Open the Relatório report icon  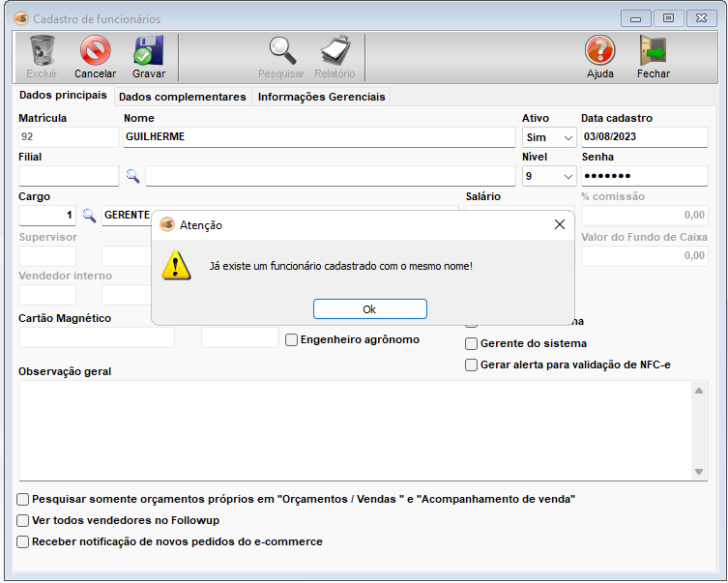[x=335, y=50]
